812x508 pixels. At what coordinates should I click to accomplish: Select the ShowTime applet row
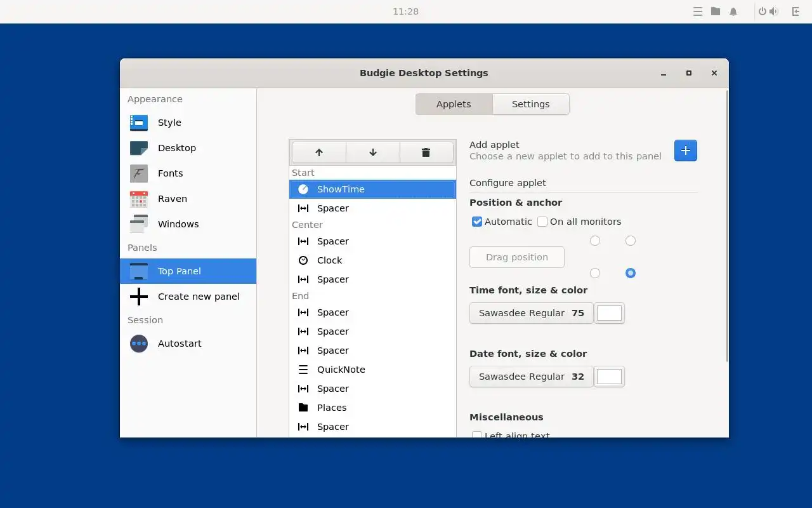pyautogui.click(x=372, y=189)
